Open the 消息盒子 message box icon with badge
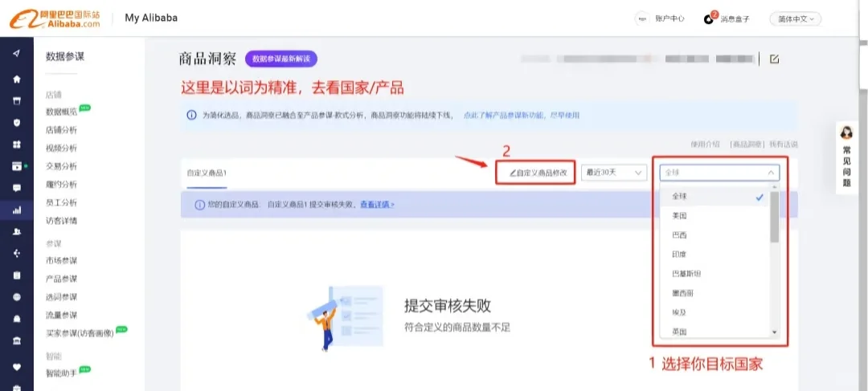The height and width of the screenshot is (391, 868). (x=709, y=18)
